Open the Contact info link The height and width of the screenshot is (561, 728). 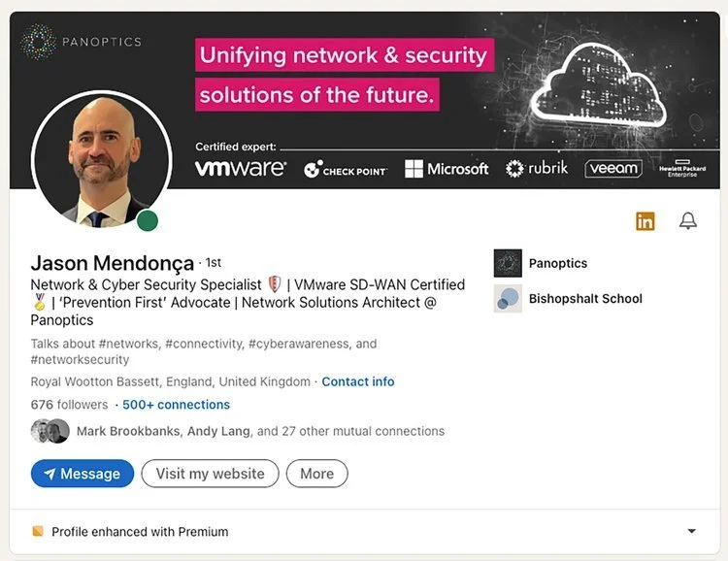point(358,381)
